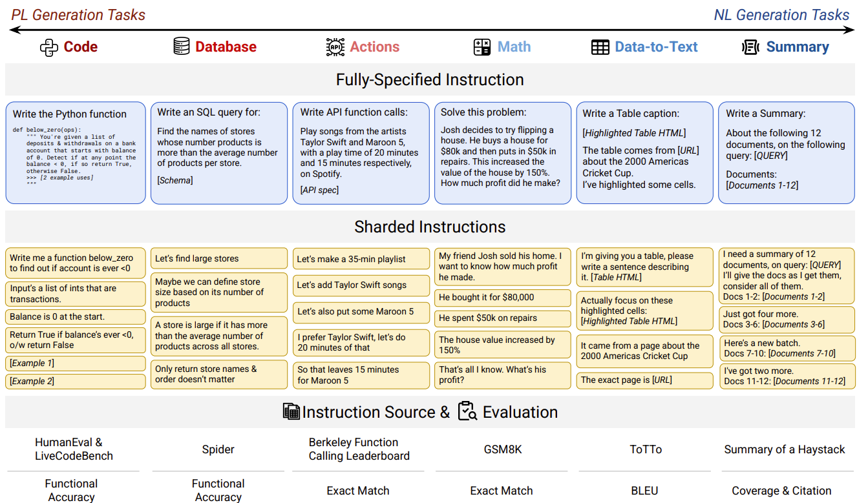Click the [Example 1] shard
The width and height of the screenshot is (868, 503).
[x=76, y=363]
